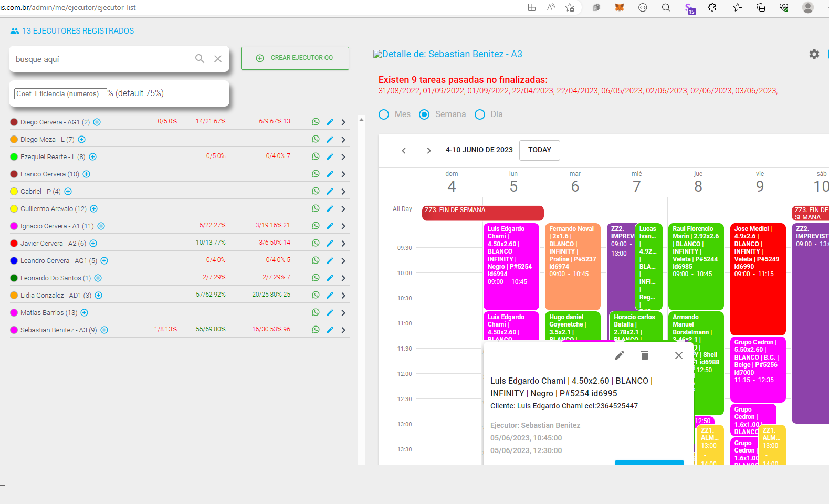Viewport: 829px width, 504px height.
Task: Click green color dot for Ezequiel Rearte
Action: 14,157
